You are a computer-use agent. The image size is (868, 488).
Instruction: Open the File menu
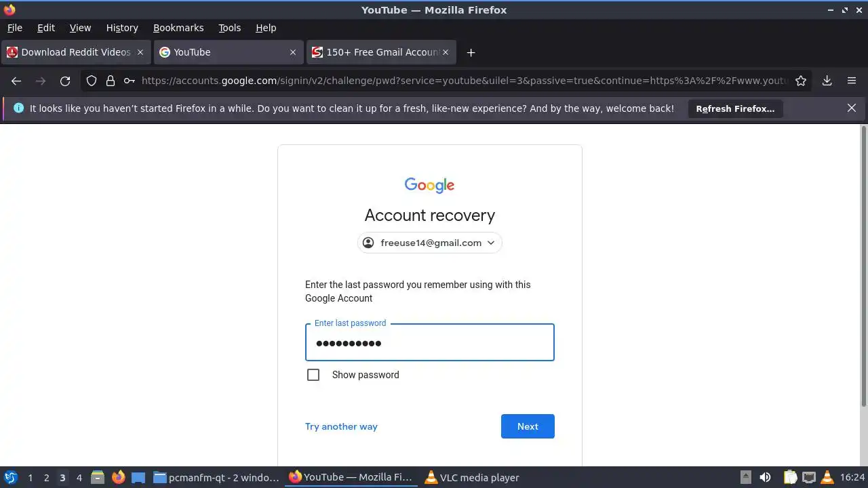click(14, 28)
